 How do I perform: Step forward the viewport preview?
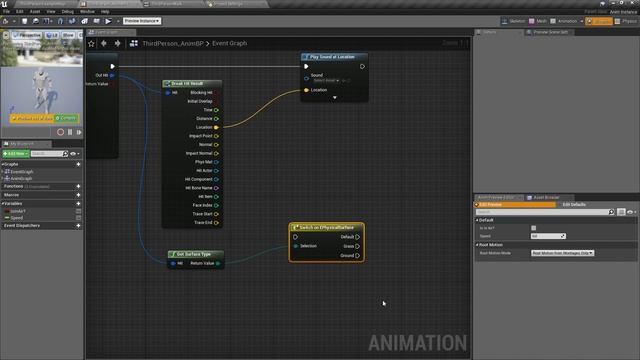coord(79,132)
